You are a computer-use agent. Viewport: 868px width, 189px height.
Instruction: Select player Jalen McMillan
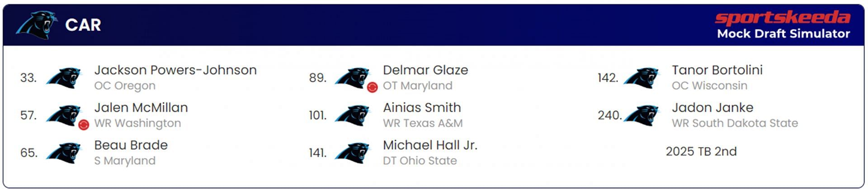point(141,108)
